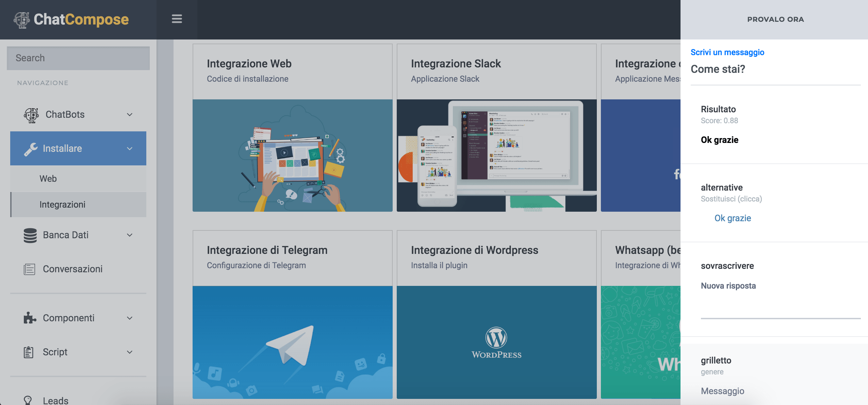Select the Installare navigation item
868x405 pixels.
pyautogui.click(x=78, y=149)
